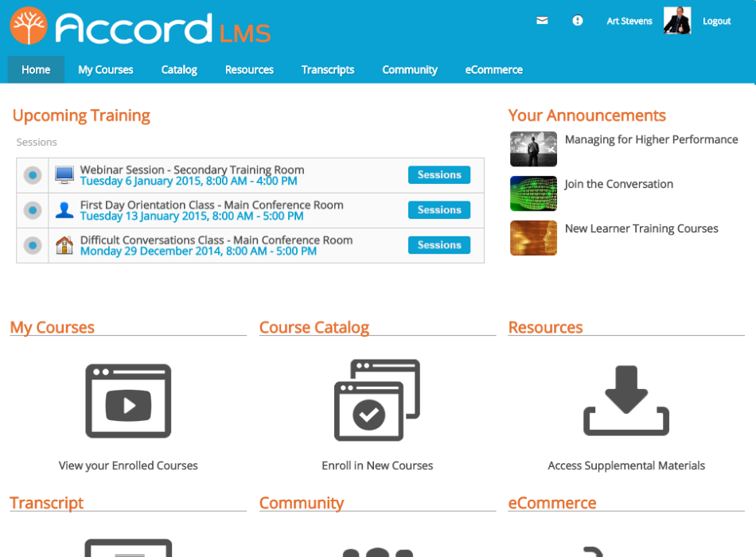This screenshot has width=756, height=557.
Task: Open messages via the envelope icon
Action: pyautogui.click(x=542, y=21)
